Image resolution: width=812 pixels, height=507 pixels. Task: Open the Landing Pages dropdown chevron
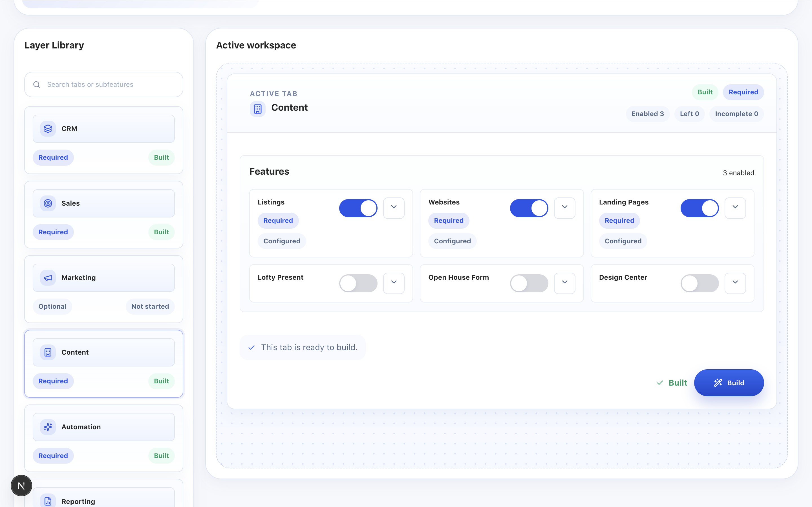click(735, 207)
